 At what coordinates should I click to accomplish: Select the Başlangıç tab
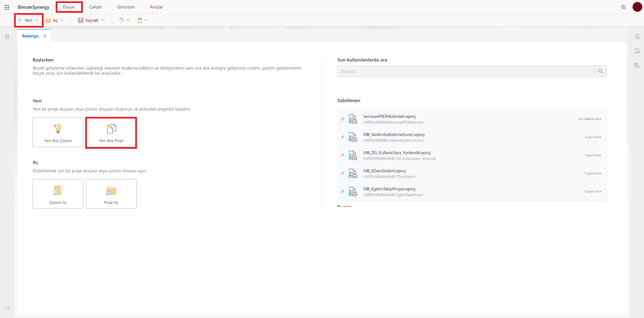click(31, 36)
